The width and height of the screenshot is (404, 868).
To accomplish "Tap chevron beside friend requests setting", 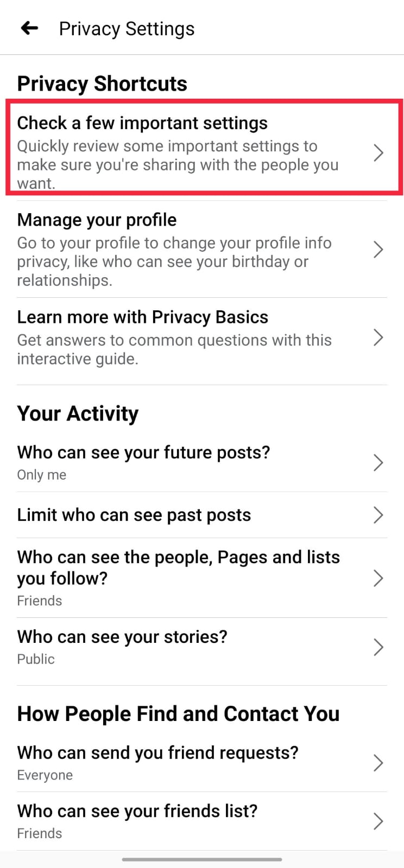I will click(x=378, y=763).
